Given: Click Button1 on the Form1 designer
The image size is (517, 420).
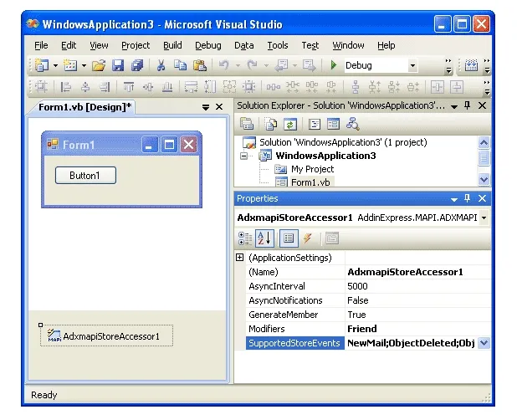Looking at the screenshot, I should pyautogui.click(x=85, y=176).
